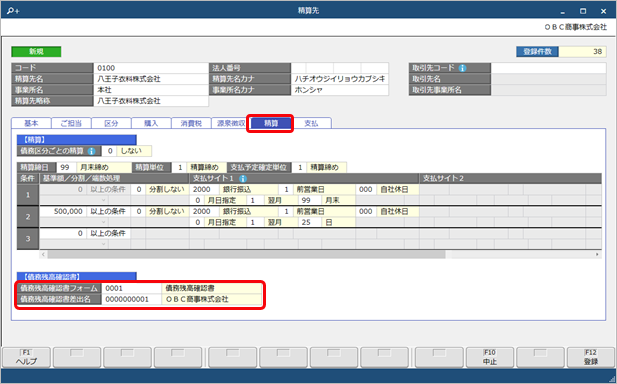Click the 支払サイト2 column header

[x=510, y=179]
